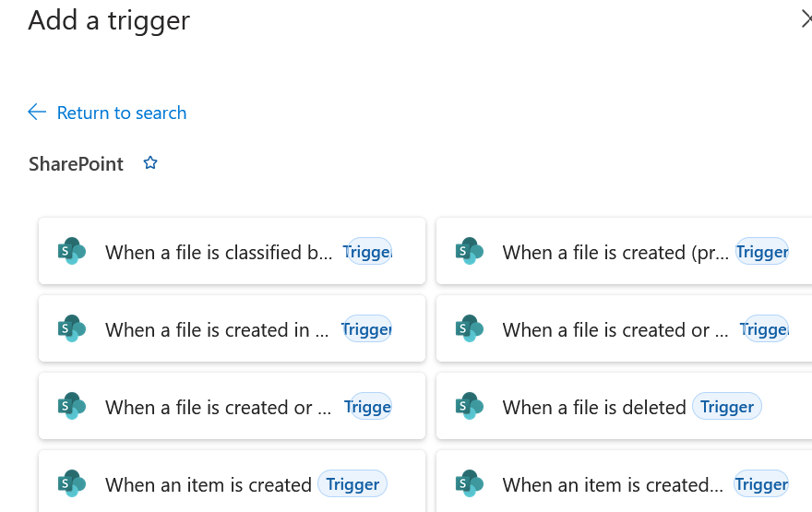
Task: Click Trigger badge on 'created in ...' card
Action: click(x=366, y=329)
